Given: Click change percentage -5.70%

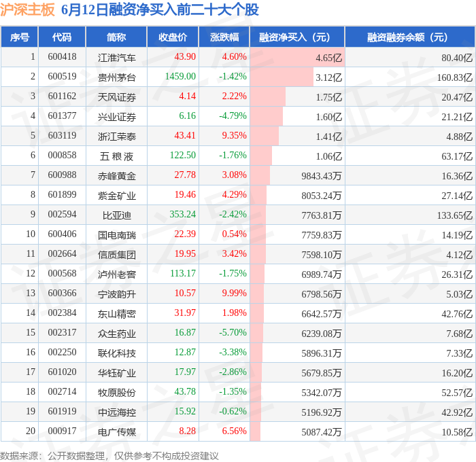Looking at the screenshot, I should 233,333.
